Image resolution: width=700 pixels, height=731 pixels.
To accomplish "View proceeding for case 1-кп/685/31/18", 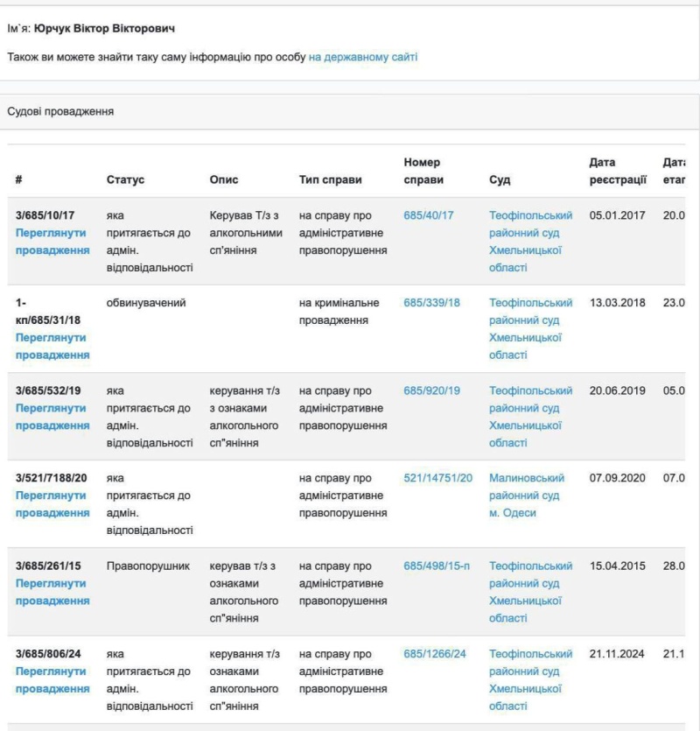I will (x=52, y=346).
